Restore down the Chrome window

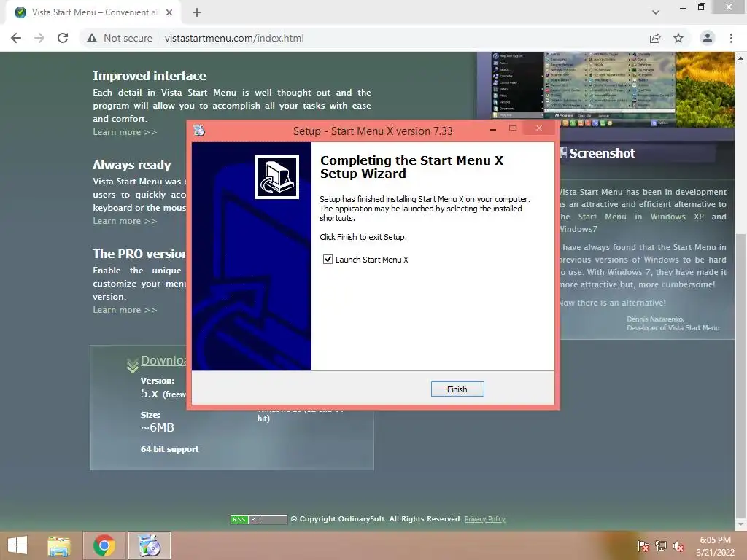coord(701,7)
